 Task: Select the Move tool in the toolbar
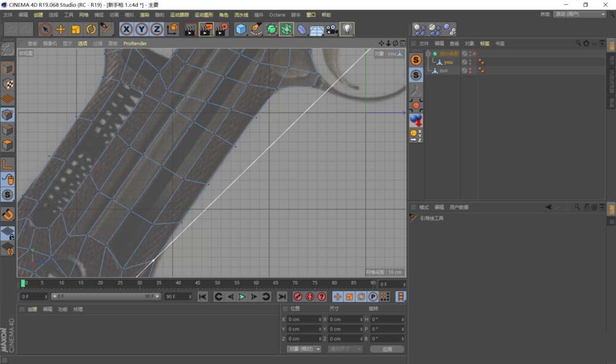click(60, 29)
